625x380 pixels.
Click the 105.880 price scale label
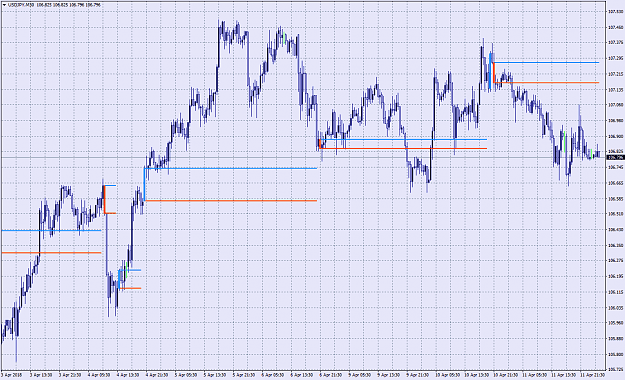[x=615, y=338]
